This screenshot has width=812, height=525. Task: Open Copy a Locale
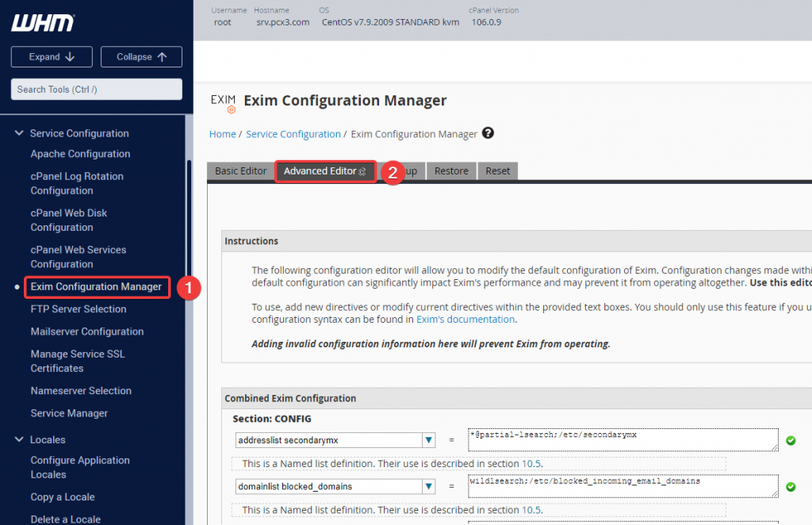pos(63,497)
